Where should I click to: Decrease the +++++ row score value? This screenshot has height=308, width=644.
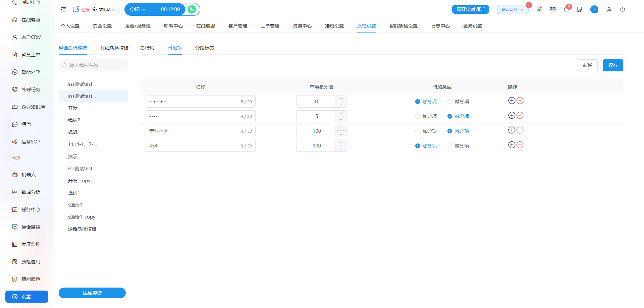coord(341,105)
